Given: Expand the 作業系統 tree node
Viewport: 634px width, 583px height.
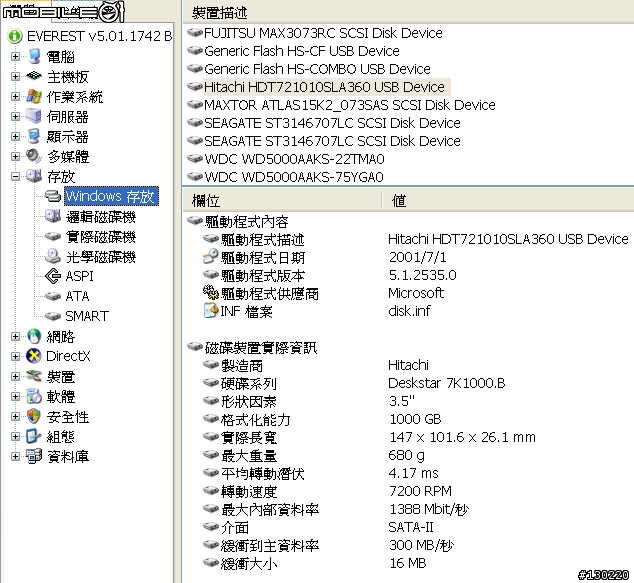Looking at the screenshot, I should coord(15,97).
